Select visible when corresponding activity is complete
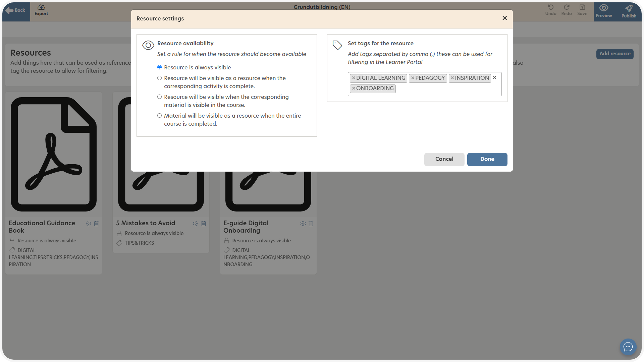644x362 pixels. tap(160, 78)
